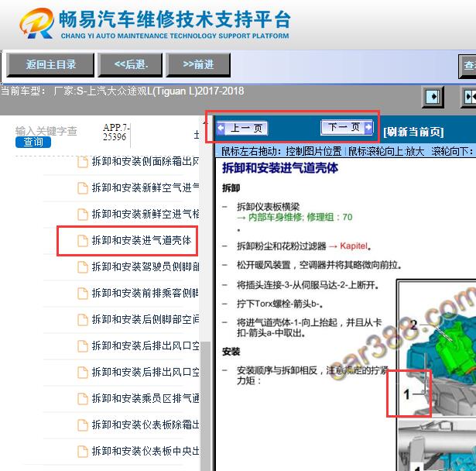This screenshot has width=476, height=471.
Task: Click the heading 拆卸和安装进气道壳体
Action: pos(280,168)
